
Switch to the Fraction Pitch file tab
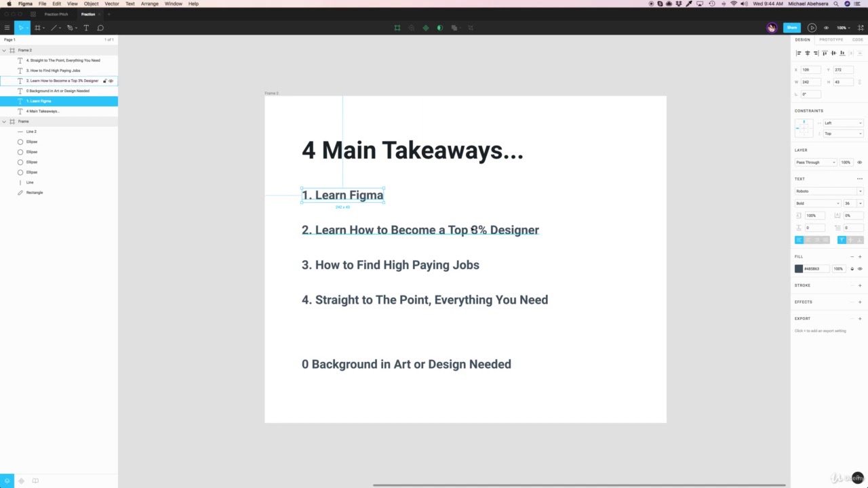tap(56, 14)
